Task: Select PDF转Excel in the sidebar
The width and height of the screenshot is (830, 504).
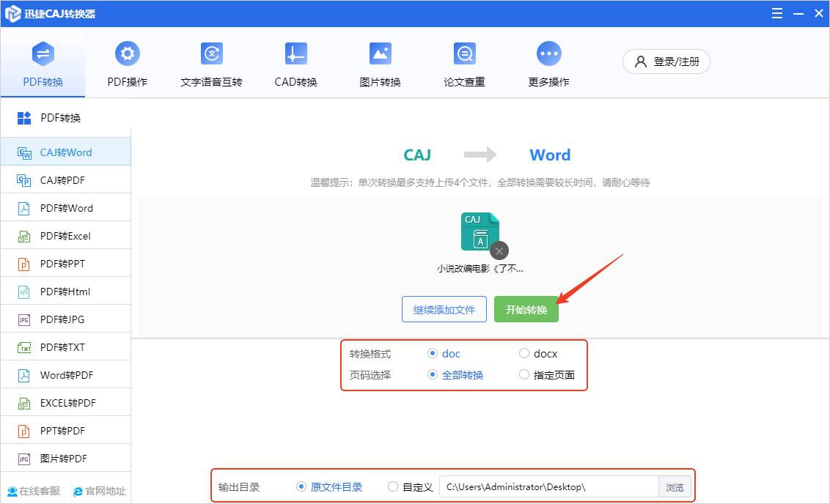Action: click(66, 235)
